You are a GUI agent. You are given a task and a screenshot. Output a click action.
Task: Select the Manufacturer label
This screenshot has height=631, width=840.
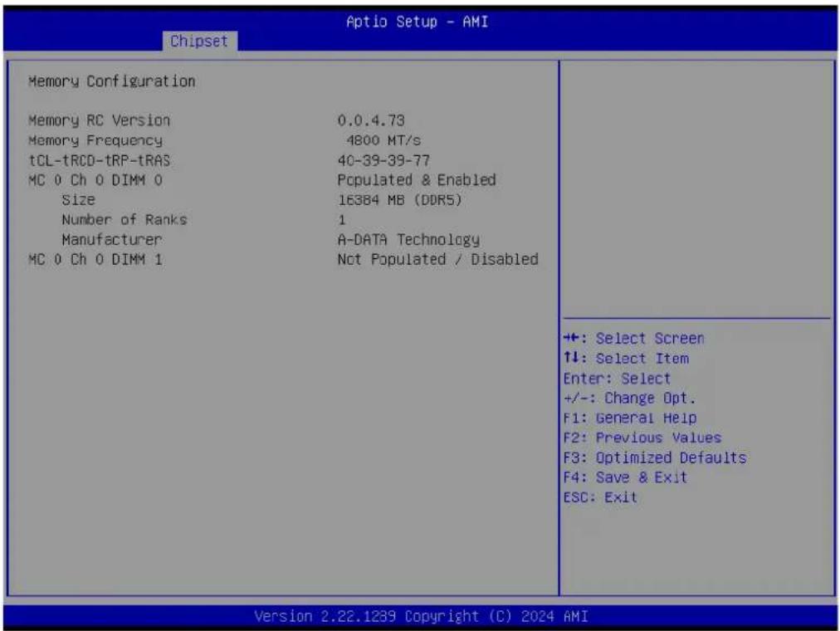tap(111, 239)
